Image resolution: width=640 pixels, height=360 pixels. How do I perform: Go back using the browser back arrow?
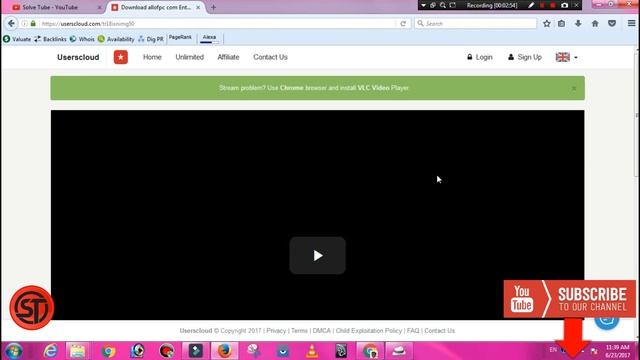11,24
